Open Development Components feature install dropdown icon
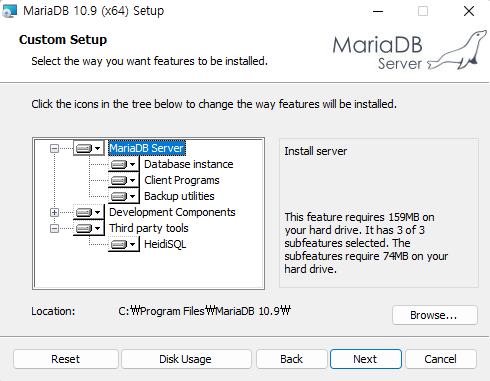The image size is (490, 381). (89, 212)
